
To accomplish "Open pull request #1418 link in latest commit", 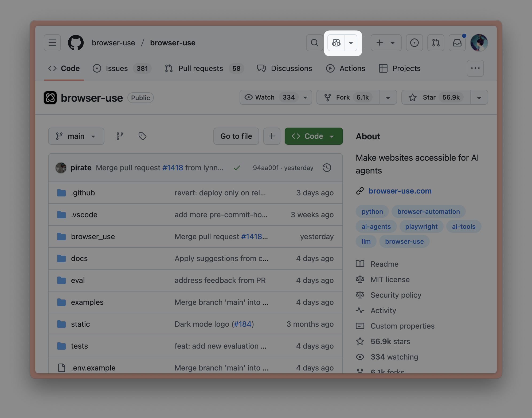I will click(173, 168).
